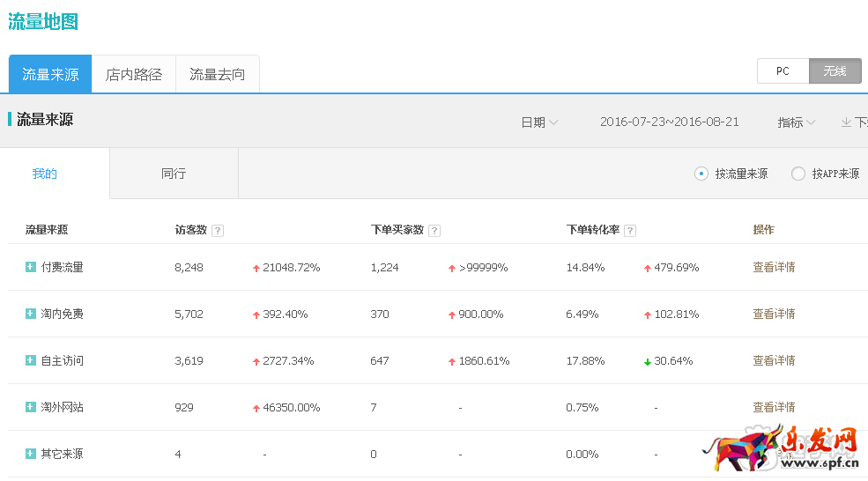Switch to 无线 view toggle
The image size is (868, 481).
tap(835, 71)
